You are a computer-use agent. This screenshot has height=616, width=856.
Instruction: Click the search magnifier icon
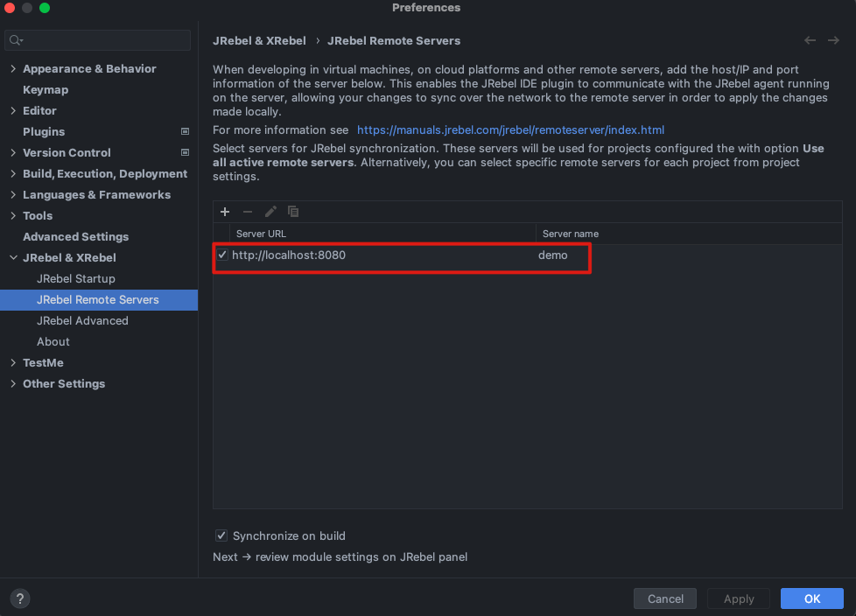(x=16, y=40)
